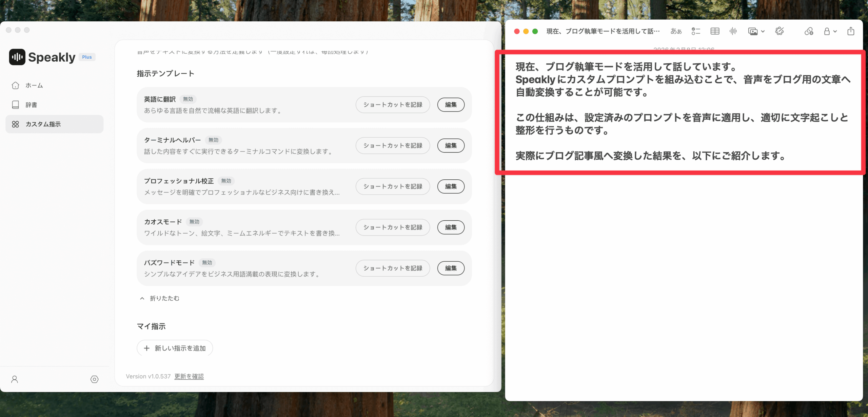Share the note via share icon
Image resolution: width=868 pixels, height=417 pixels.
(851, 31)
